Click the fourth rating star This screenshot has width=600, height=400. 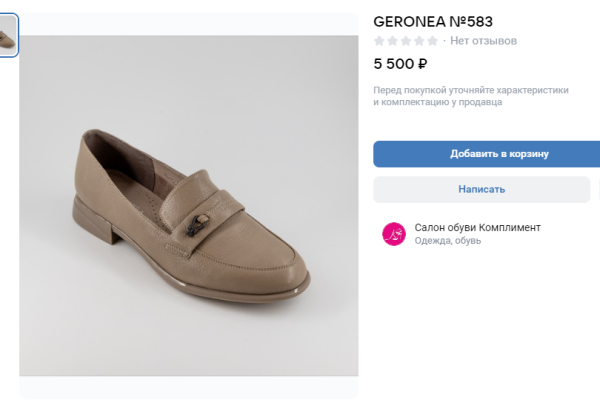[419, 41]
